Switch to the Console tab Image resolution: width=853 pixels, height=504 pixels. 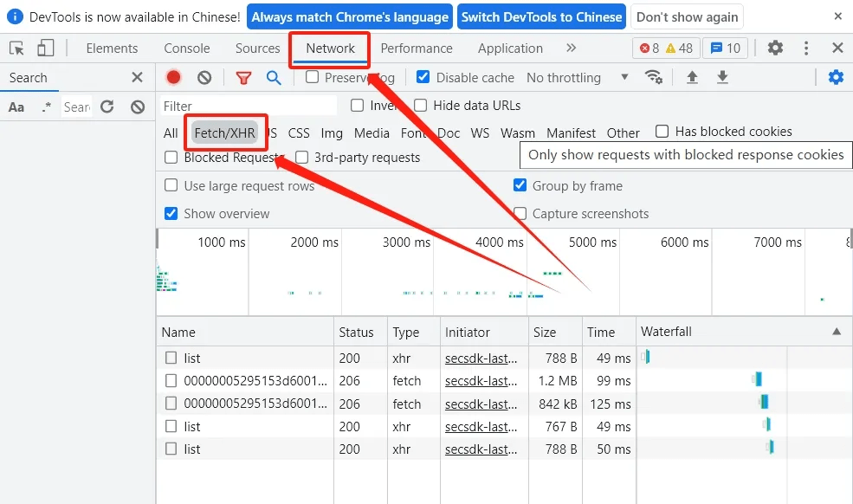point(187,48)
